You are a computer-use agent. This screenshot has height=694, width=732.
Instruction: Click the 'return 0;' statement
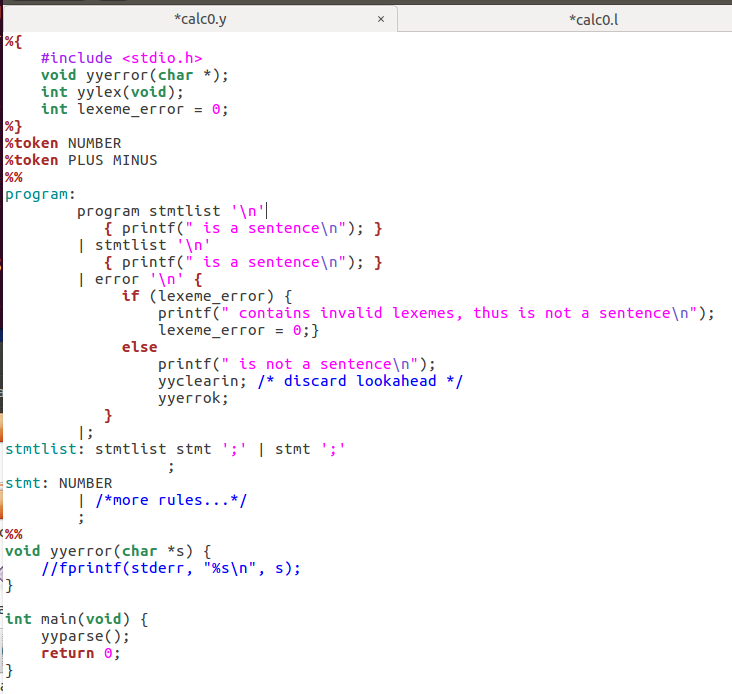pos(81,653)
